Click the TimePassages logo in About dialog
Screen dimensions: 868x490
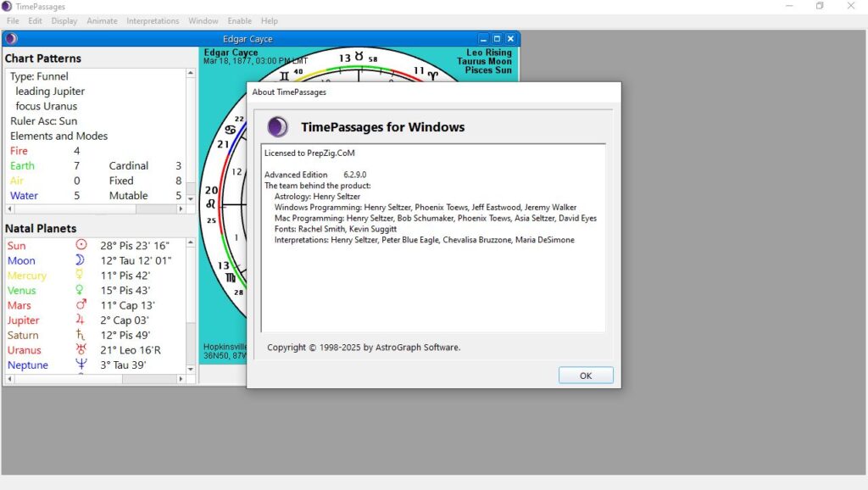(278, 127)
